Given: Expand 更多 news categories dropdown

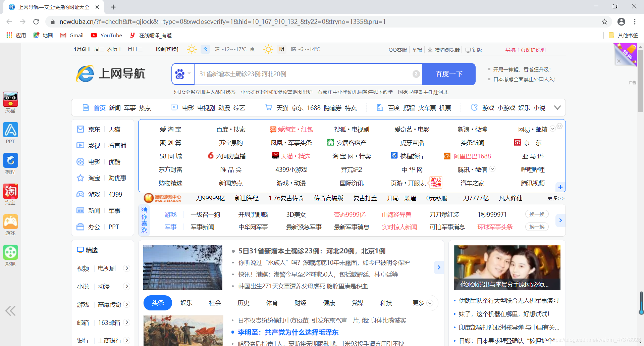Looking at the screenshot, I should click(x=423, y=303).
